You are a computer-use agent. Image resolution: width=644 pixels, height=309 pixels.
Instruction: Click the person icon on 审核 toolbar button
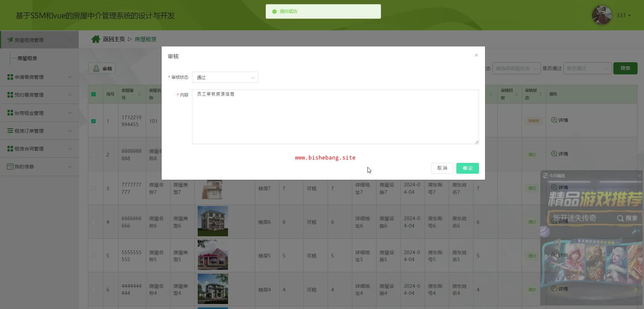pyautogui.click(x=96, y=68)
